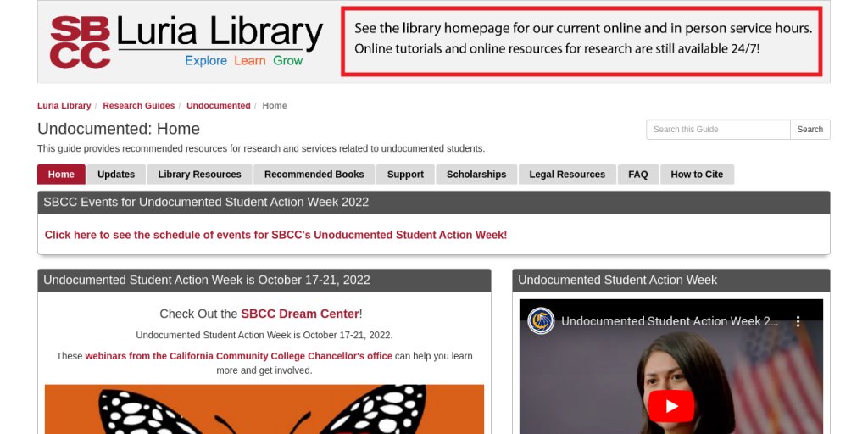Click the YouTube video title text
The image size is (868, 434).
(x=670, y=321)
